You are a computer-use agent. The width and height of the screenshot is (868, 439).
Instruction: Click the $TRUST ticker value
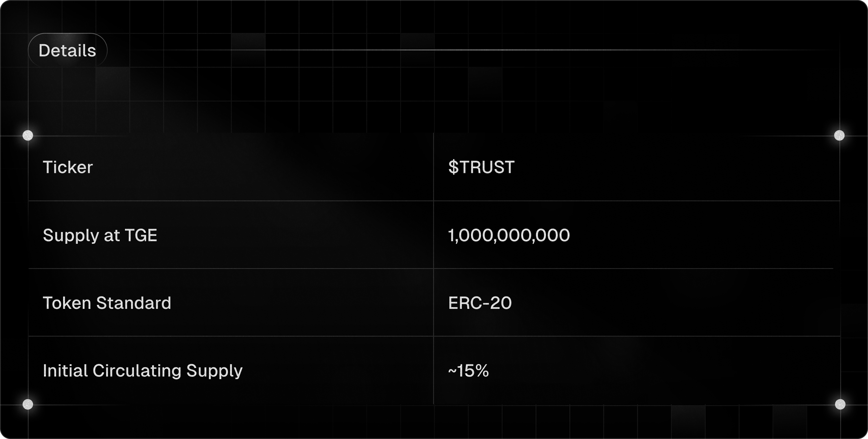[481, 167]
